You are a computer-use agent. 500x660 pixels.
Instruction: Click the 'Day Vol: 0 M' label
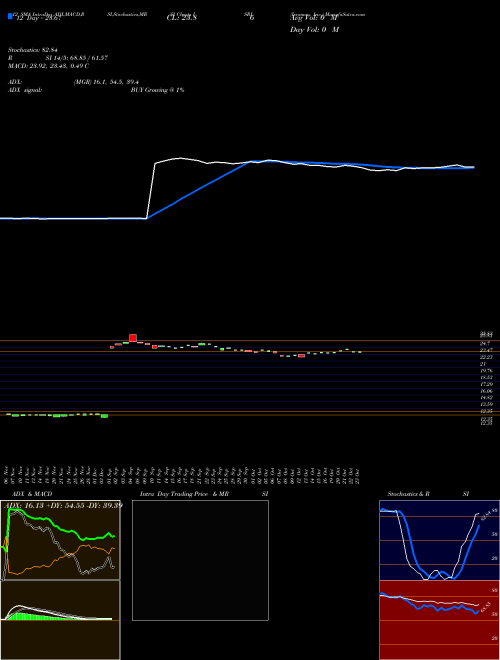click(314, 30)
